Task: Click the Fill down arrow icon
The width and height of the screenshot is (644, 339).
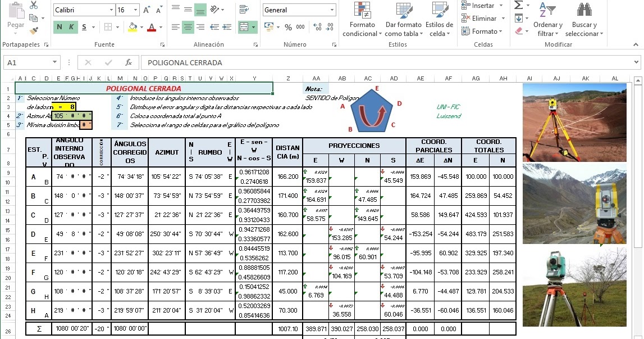Action: [x=519, y=18]
